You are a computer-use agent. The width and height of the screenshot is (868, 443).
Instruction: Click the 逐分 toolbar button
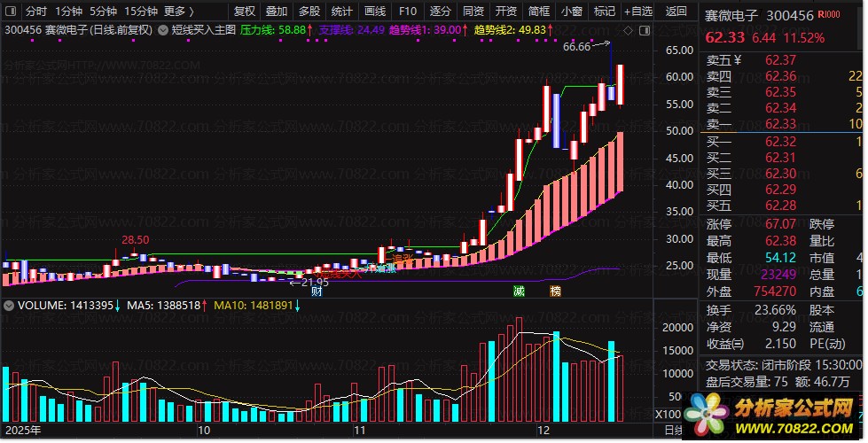click(x=441, y=11)
